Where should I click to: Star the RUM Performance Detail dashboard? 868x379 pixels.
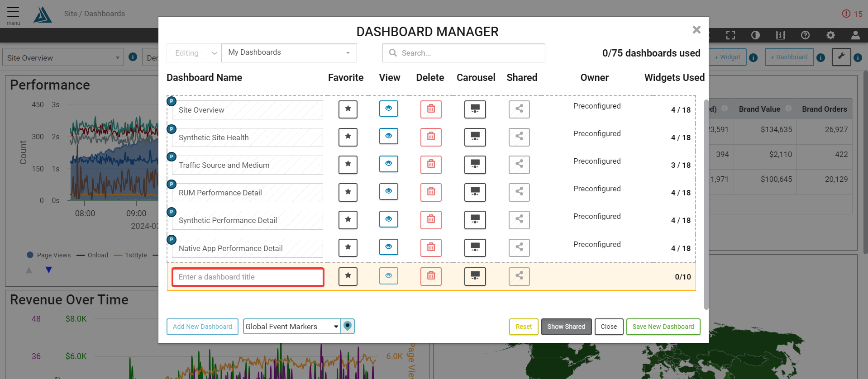348,192
